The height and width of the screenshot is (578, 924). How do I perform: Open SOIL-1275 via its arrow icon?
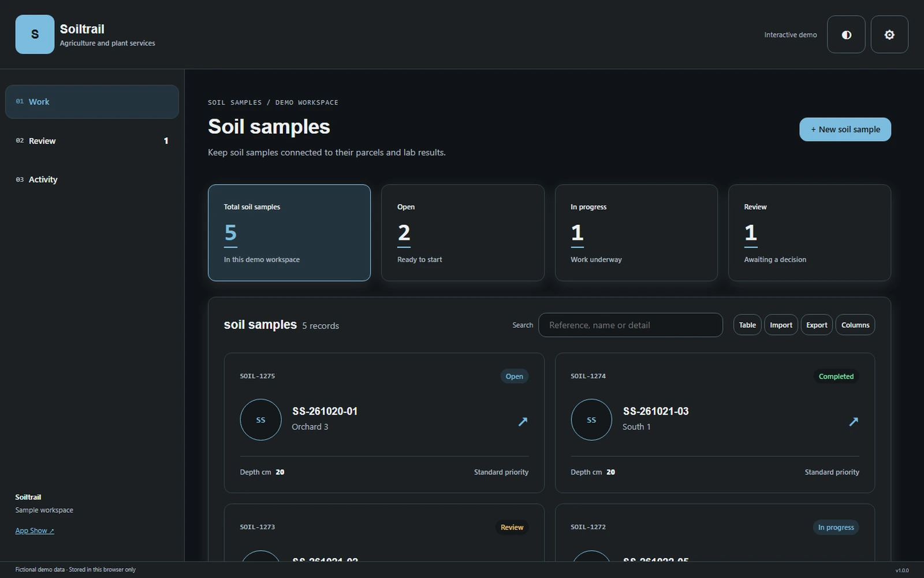(523, 421)
